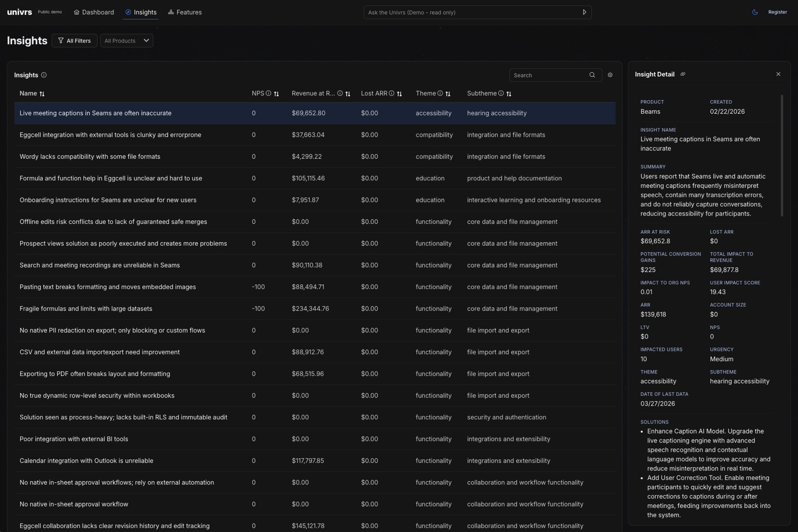The height and width of the screenshot is (532, 798).
Task: Click Public demo badge
Action: (50, 12)
